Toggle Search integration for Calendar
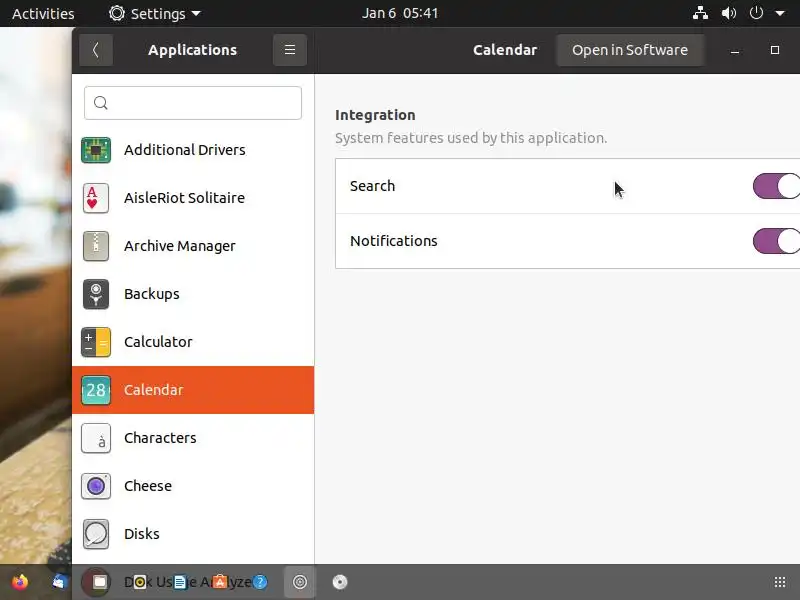Viewport: 800px width, 600px height. pyautogui.click(x=776, y=186)
